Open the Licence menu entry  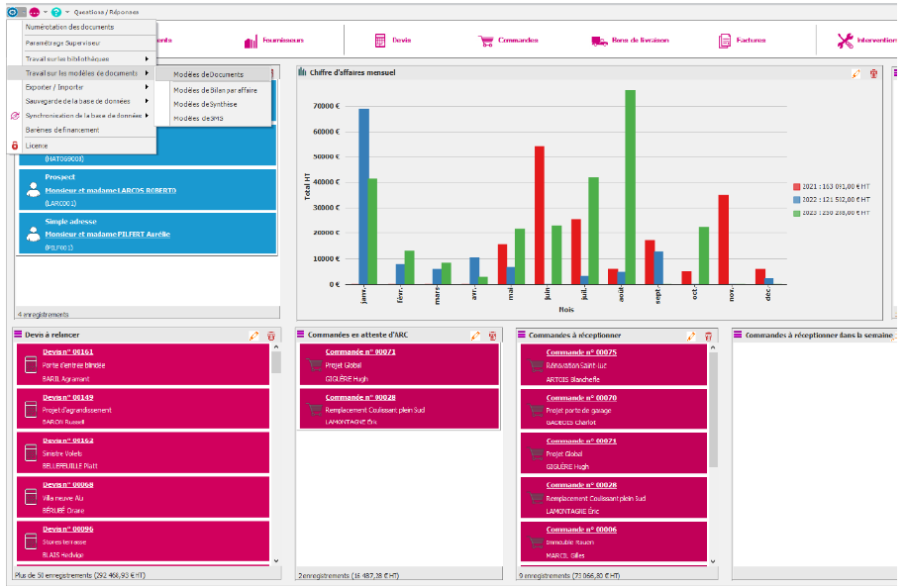(x=37, y=146)
